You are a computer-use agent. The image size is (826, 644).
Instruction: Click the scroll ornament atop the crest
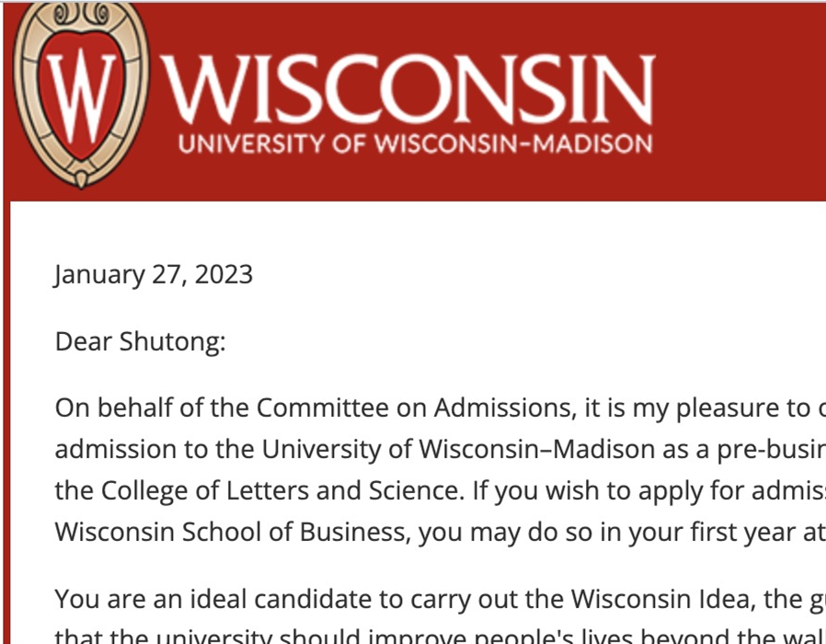(81, 14)
